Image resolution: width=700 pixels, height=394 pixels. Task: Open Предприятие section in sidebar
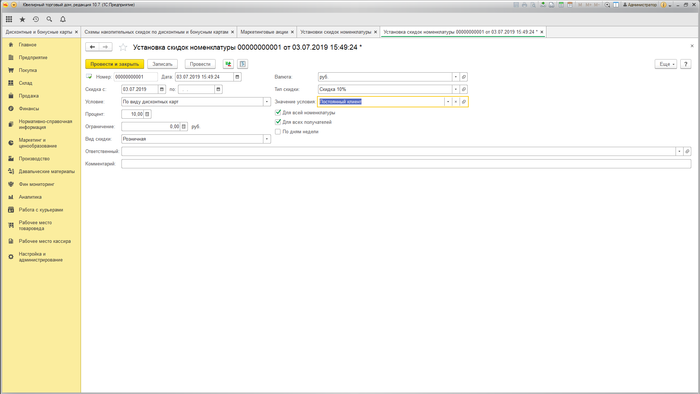coord(33,58)
